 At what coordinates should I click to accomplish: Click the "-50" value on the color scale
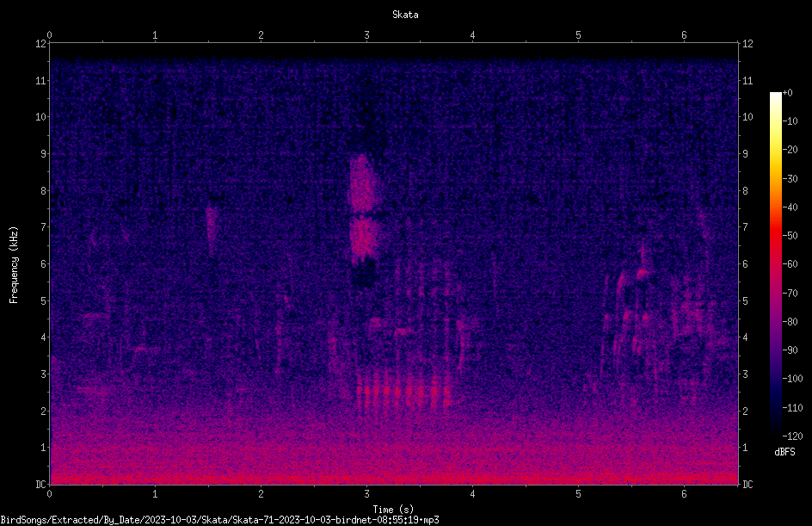click(x=790, y=236)
